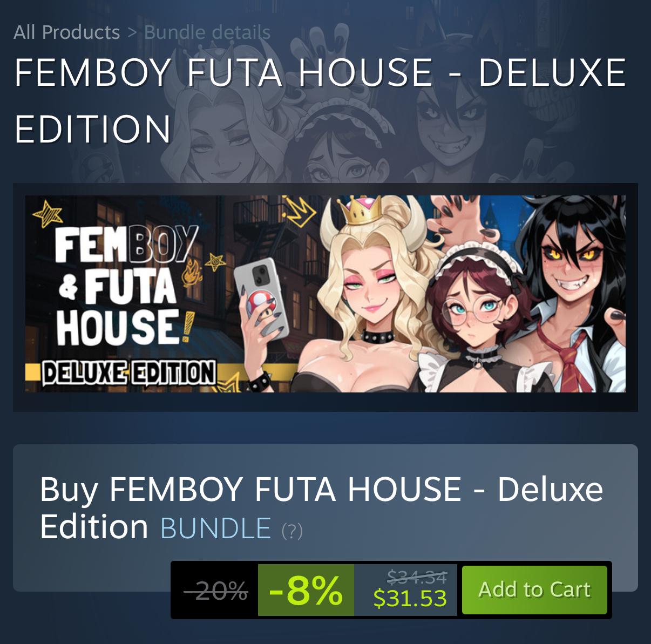Click the Bundle details breadcrumb
Viewport: 651px width, 644px height.
tap(207, 32)
